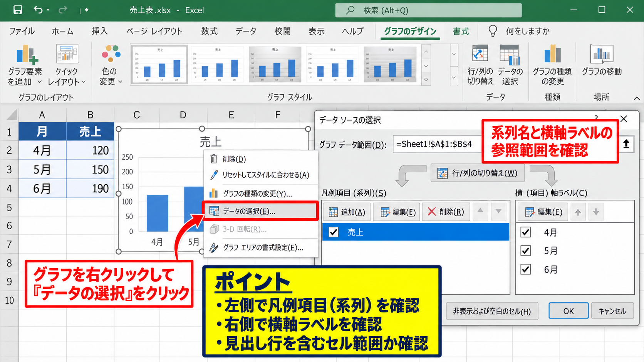Click 編集(E) under 横(項目)軸ラベル
This screenshot has width=644, height=362.
tap(543, 212)
